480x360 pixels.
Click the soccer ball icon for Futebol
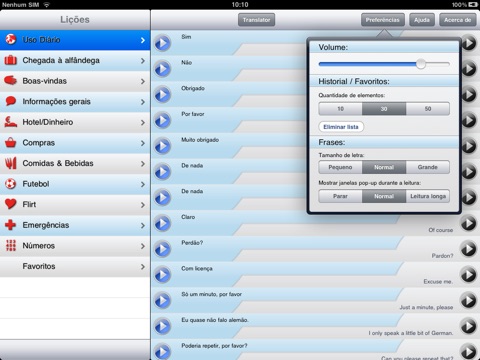[x=11, y=184]
